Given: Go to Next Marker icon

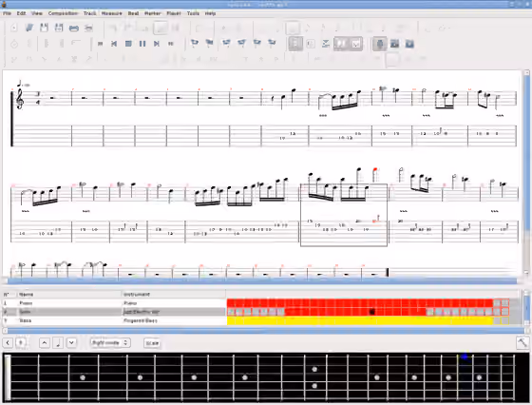Looking at the screenshot, I should pos(256,43).
